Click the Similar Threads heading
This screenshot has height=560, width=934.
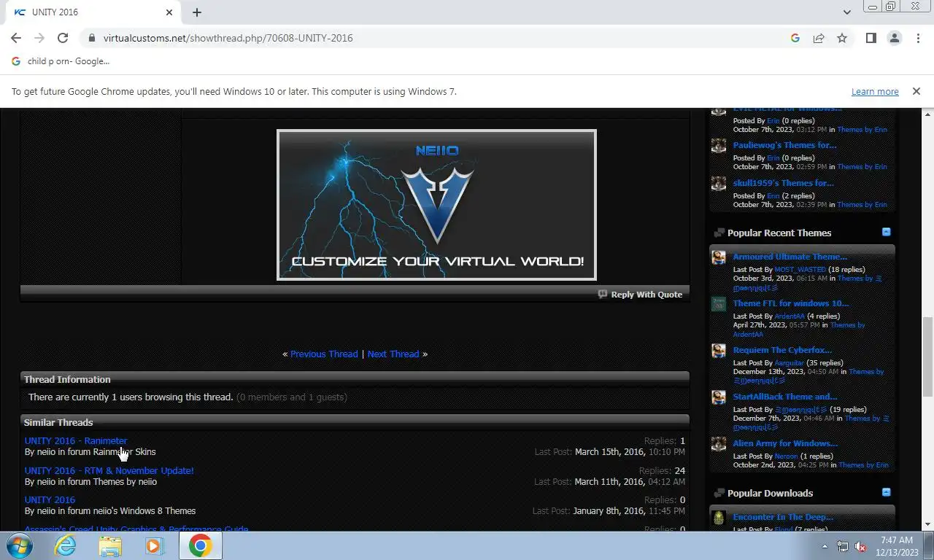(58, 422)
